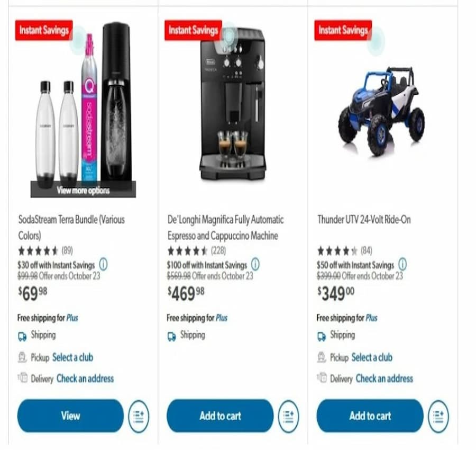Screen dimensions: 476x450
Task: Open SodaStream Terra Bundle product title
Action: click(71, 227)
